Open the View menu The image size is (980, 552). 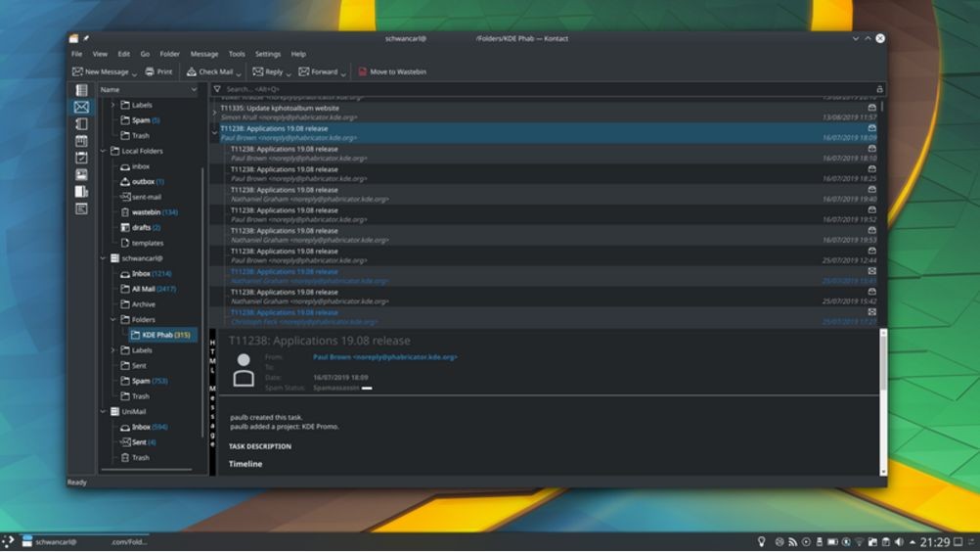pyautogui.click(x=100, y=55)
